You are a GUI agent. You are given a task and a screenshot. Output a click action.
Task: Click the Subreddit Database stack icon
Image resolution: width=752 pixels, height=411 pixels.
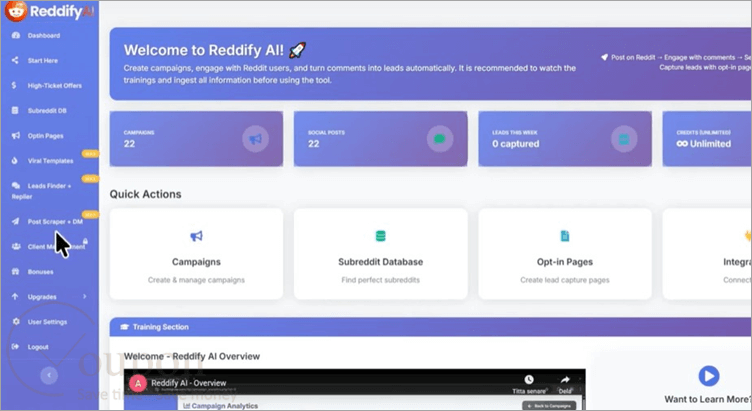(x=380, y=236)
